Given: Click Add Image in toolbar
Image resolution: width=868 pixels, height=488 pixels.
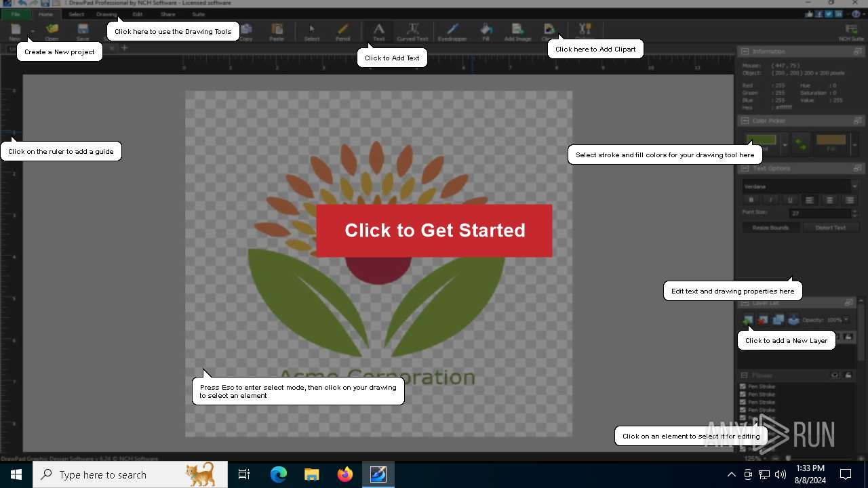Looking at the screenshot, I should tap(517, 31).
